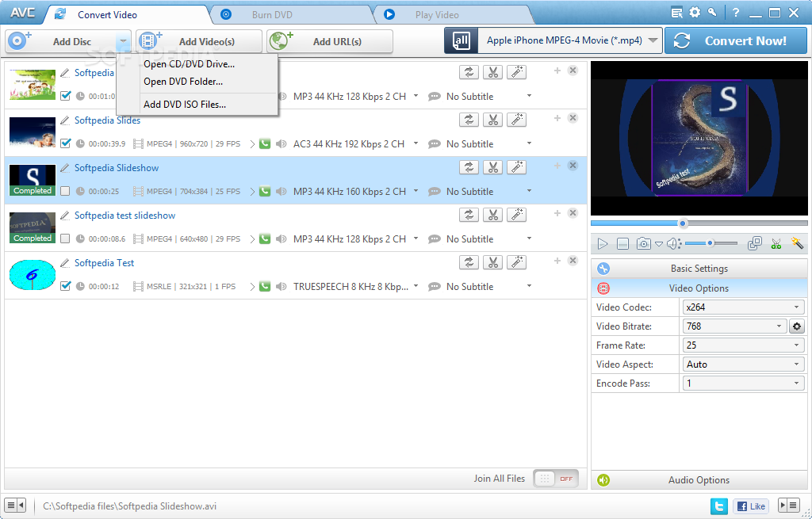Mute the preview speaker icon
The width and height of the screenshot is (812, 519).
coord(672,243)
